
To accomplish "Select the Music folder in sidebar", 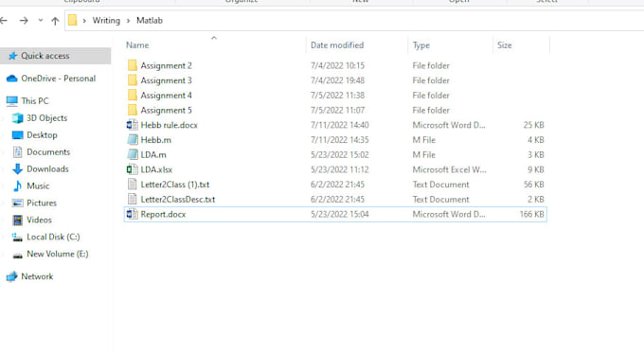I will (38, 185).
